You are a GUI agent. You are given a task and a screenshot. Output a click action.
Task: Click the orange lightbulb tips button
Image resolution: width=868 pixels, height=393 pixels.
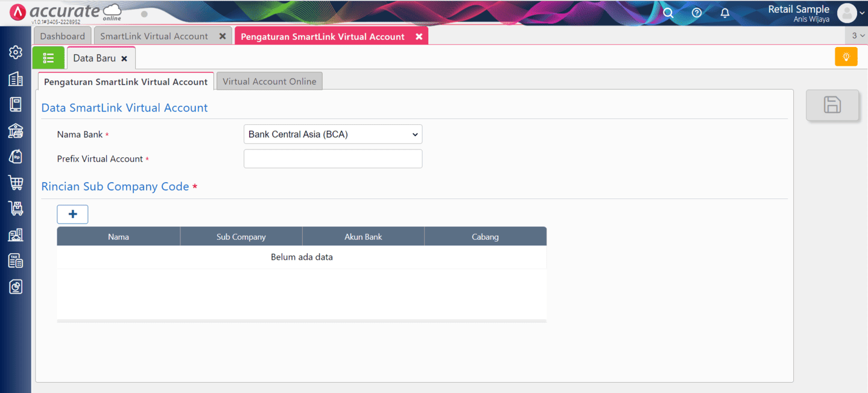click(846, 57)
